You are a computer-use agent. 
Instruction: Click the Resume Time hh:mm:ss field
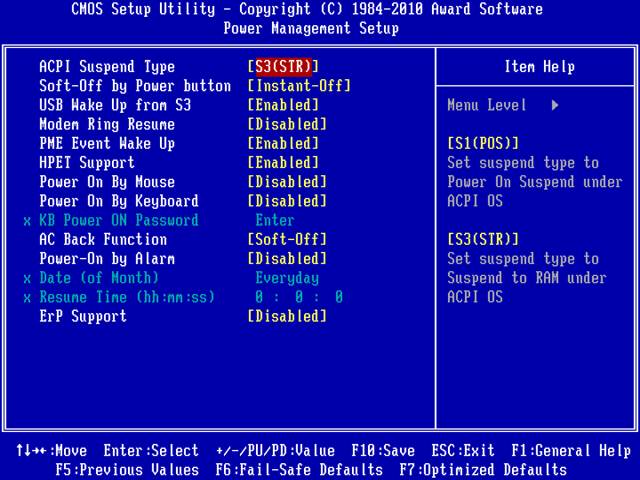pyautogui.click(x=299, y=298)
